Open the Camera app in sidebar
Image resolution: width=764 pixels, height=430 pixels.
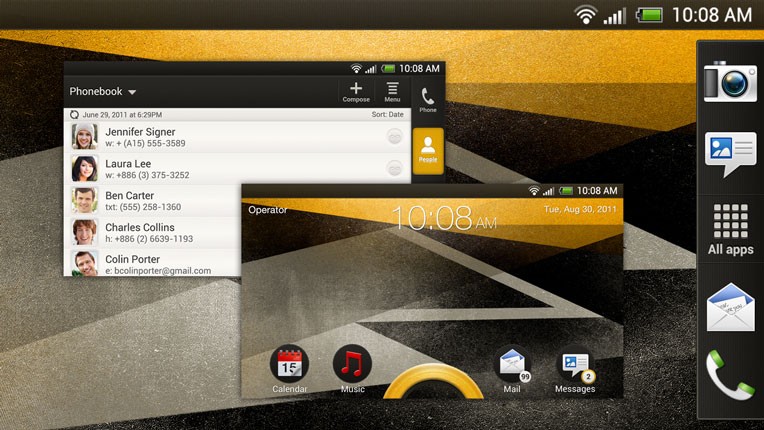click(x=729, y=81)
